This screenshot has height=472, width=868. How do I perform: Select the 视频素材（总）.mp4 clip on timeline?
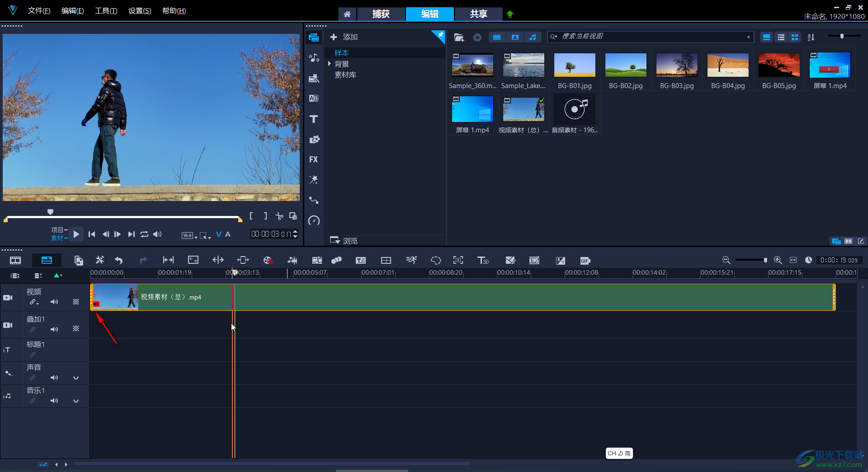click(x=463, y=297)
